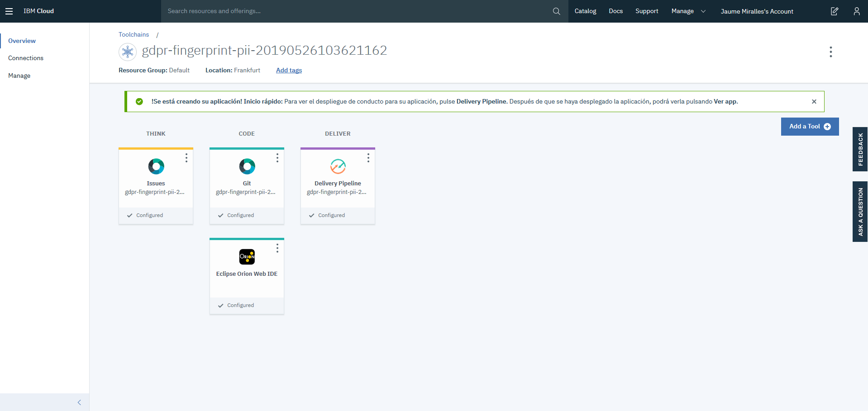Viewport: 868px width, 411px height.
Task: Open the Git card kebab menu
Action: click(x=277, y=158)
